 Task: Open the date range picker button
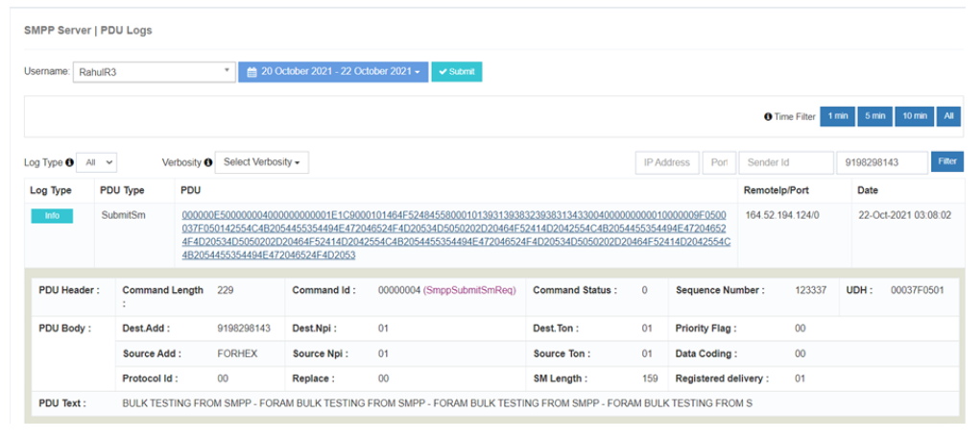pos(333,72)
